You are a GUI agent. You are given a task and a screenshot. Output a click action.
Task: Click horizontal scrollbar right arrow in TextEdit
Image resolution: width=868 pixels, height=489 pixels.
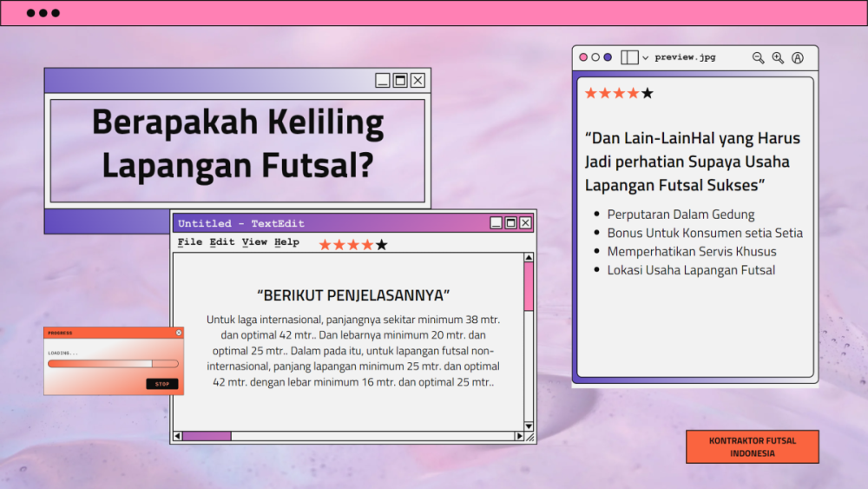tap(519, 436)
